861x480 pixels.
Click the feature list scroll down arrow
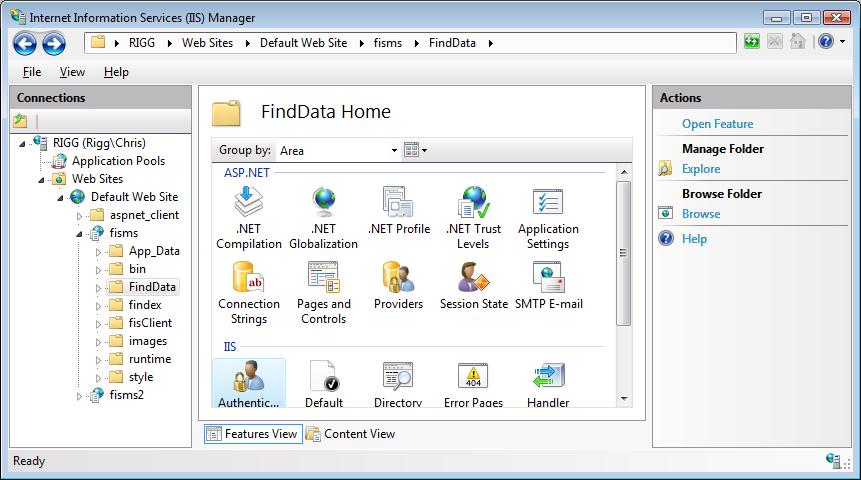(623, 399)
